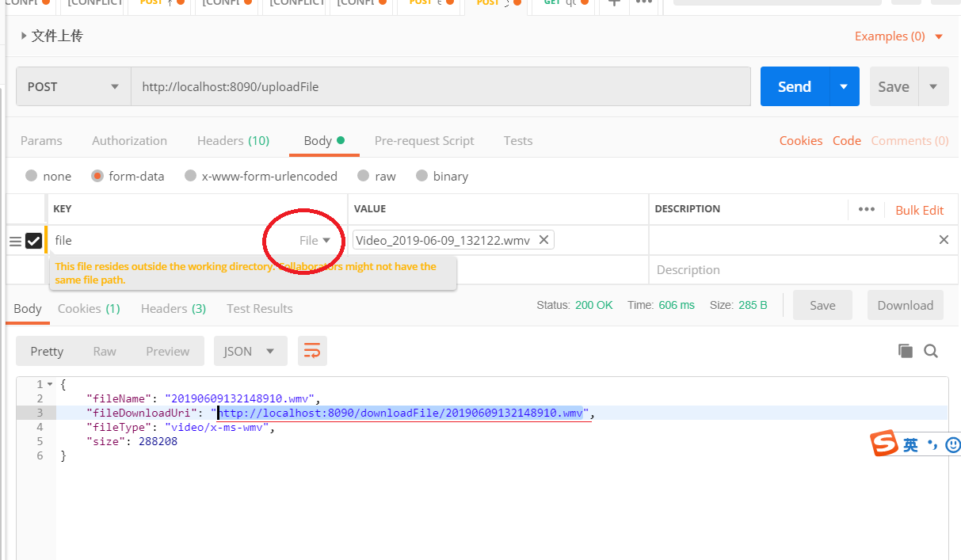Click the 285 B response size
Screen dimensions: 961x560
click(x=753, y=305)
